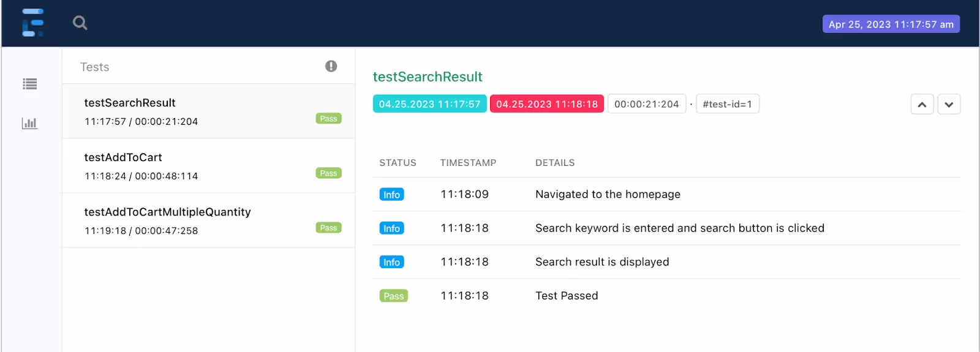This screenshot has height=352, width=980.
Task: Open the dashboard bar chart sidebar icon
Action: coord(29,123)
